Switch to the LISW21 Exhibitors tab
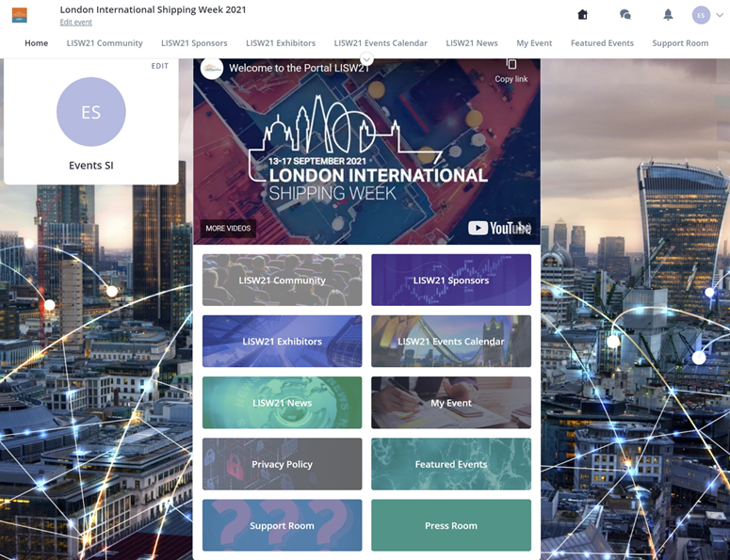This screenshot has width=730, height=560. [x=281, y=43]
